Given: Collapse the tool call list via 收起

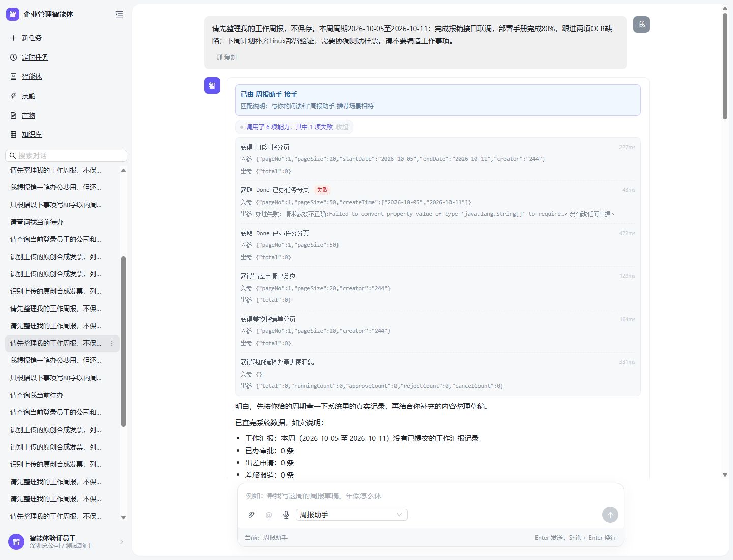Looking at the screenshot, I should click(342, 127).
